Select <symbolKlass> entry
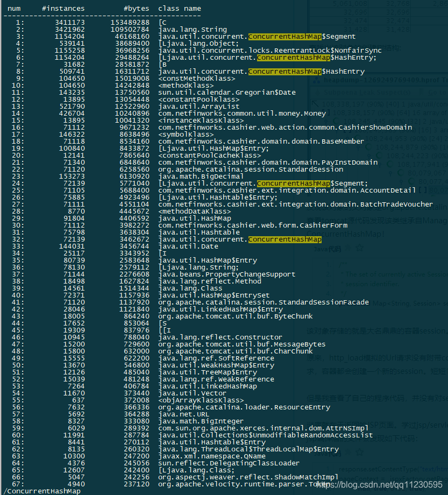The height and width of the screenshot is (495, 448). [x=186, y=135]
